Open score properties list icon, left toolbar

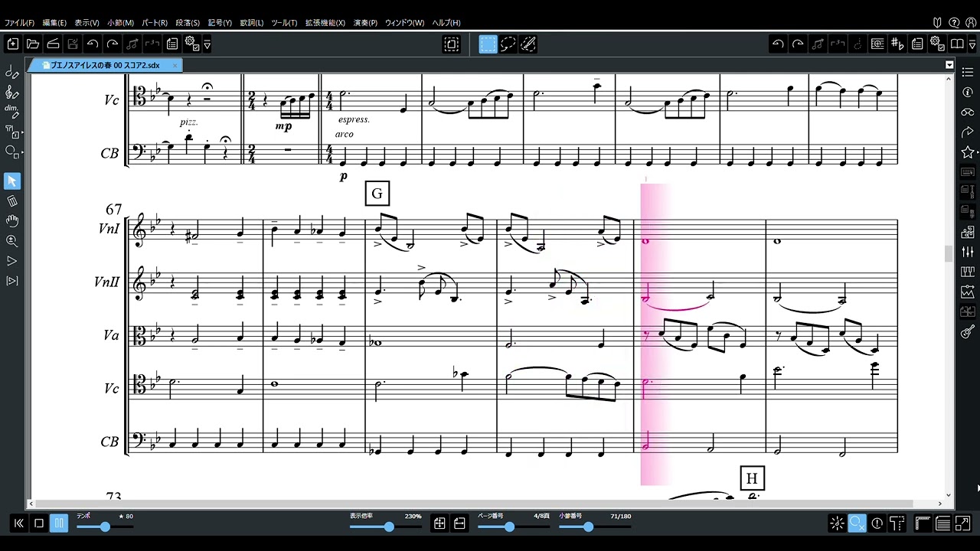tap(172, 44)
